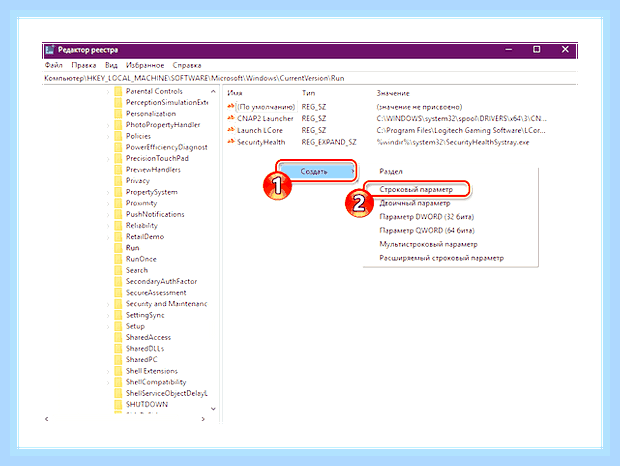
Task: Choose Параметр DWORD (32 бита)
Action: pos(426,217)
